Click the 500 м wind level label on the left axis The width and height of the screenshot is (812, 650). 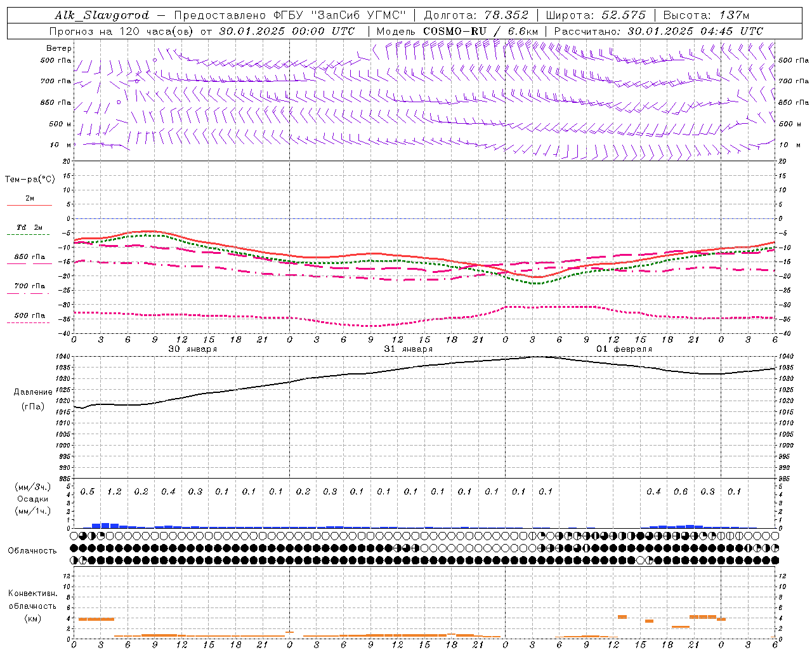tap(60, 124)
